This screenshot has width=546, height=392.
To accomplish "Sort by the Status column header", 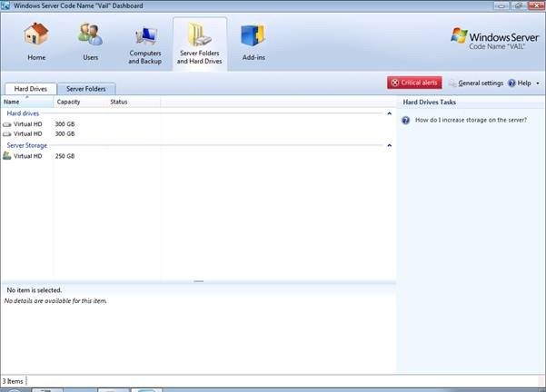I will (134, 102).
